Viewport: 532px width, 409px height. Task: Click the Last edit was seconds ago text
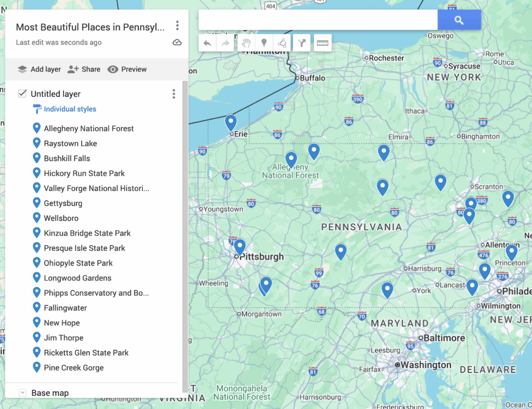[59, 43]
